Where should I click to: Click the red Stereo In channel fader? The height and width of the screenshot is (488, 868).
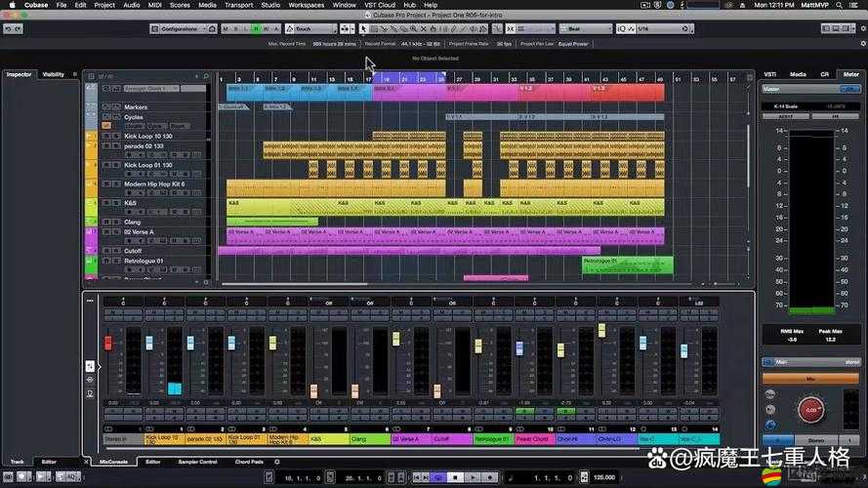[x=108, y=343]
